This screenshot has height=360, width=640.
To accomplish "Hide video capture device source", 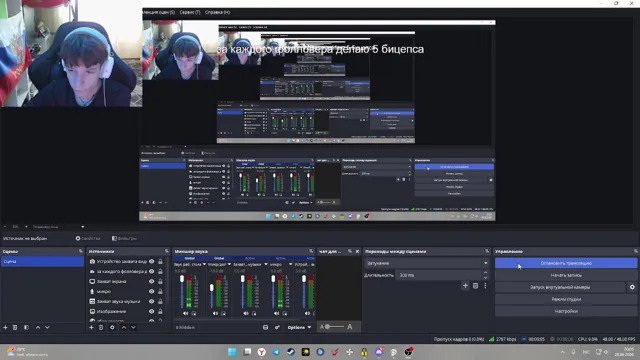I will [151, 261].
